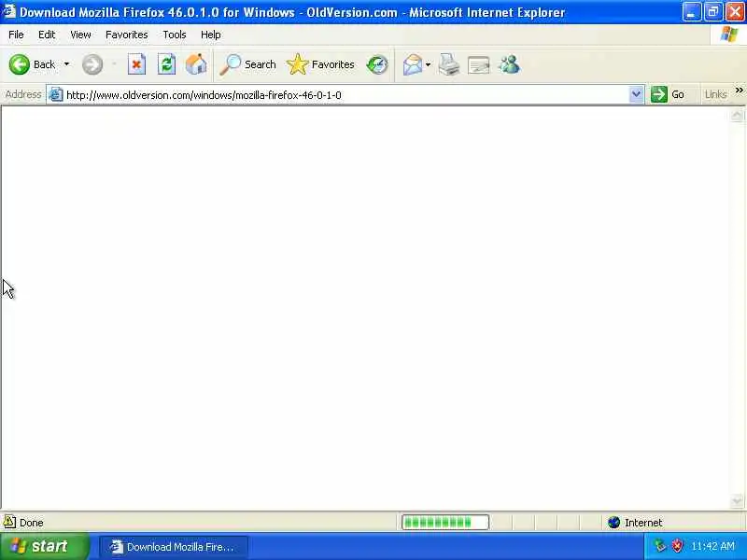This screenshot has height=560, width=747.
Task: Print the page with the printer icon
Action: tap(449, 64)
